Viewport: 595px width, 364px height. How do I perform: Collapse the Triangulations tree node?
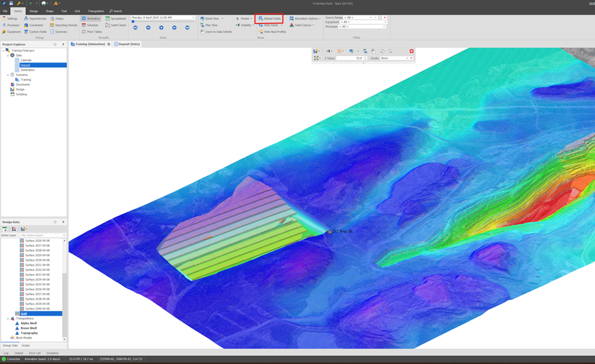[8, 318]
